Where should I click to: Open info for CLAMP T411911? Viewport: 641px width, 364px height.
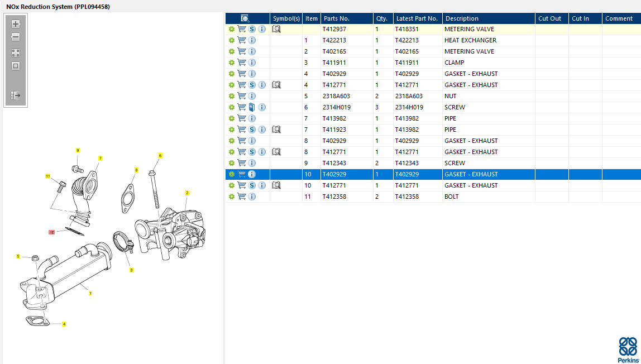[x=252, y=63]
